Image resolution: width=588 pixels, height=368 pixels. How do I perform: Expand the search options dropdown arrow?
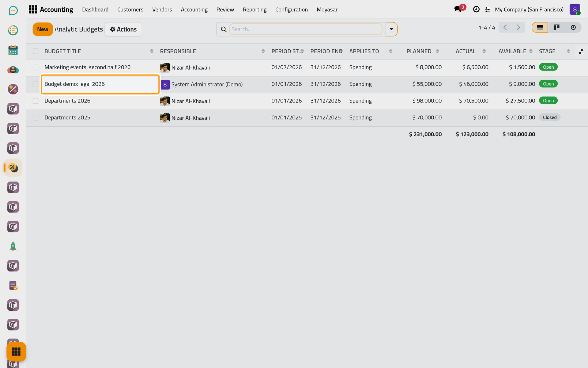pyautogui.click(x=391, y=29)
